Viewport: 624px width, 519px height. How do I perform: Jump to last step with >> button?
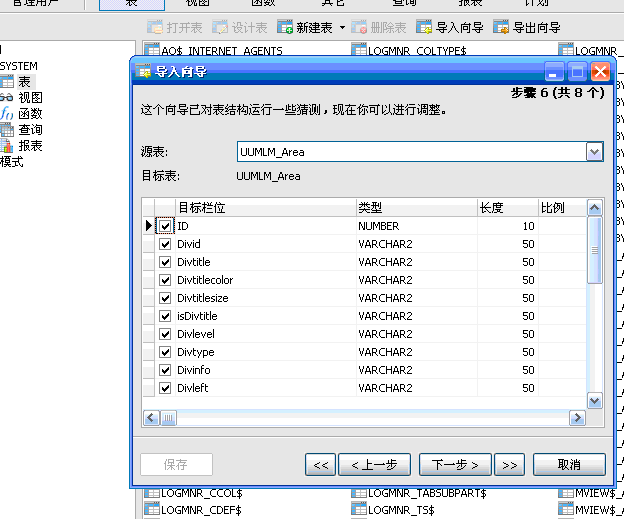point(508,464)
